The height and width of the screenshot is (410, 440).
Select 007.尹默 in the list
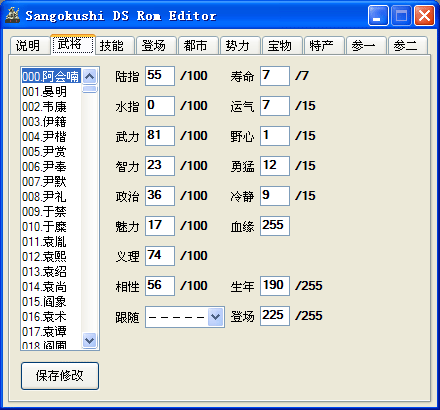coord(51,181)
